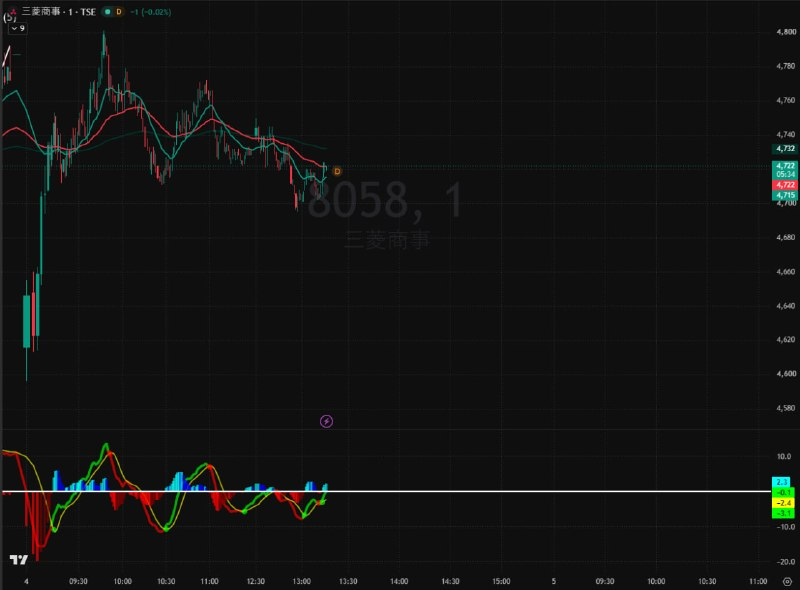Click the green -0.1 indicator value label

(783, 493)
